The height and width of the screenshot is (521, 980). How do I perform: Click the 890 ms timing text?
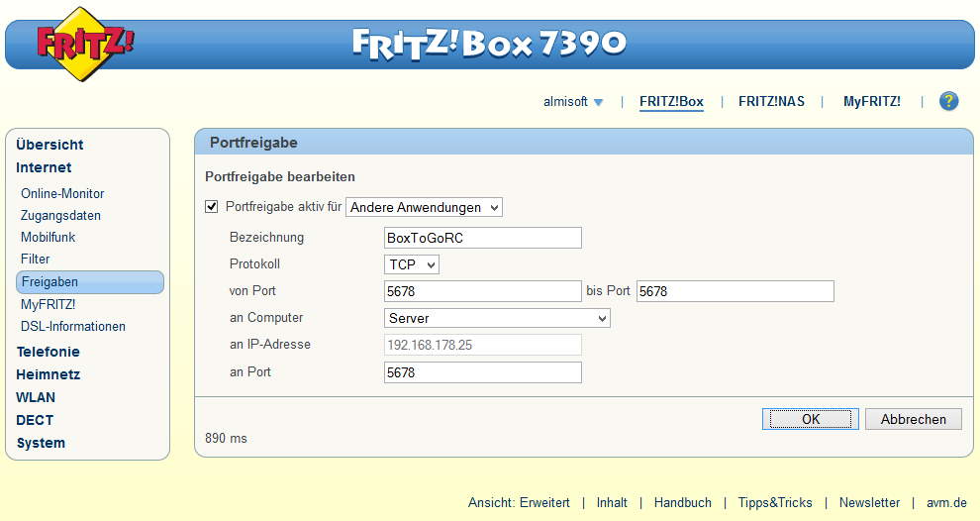point(226,439)
